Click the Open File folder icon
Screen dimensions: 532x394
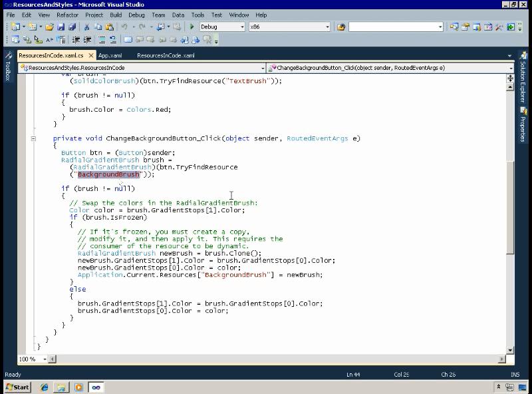pyautogui.click(x=49, y=27)
